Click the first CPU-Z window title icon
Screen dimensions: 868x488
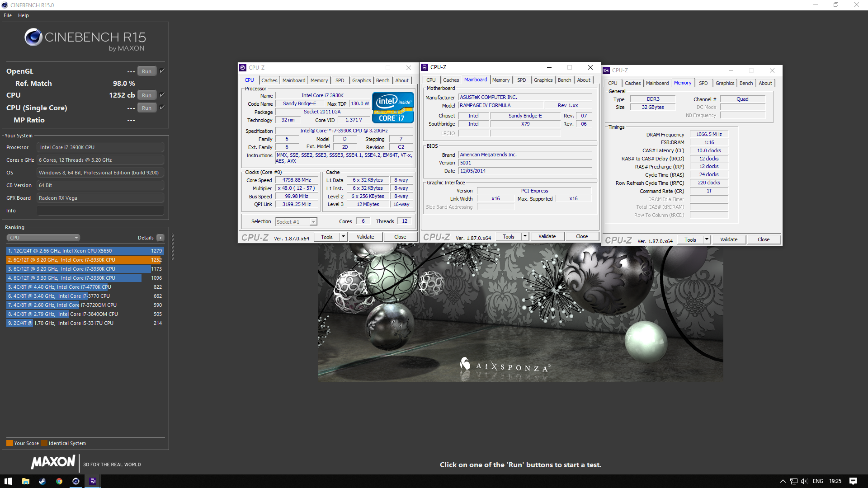point(243,68)
